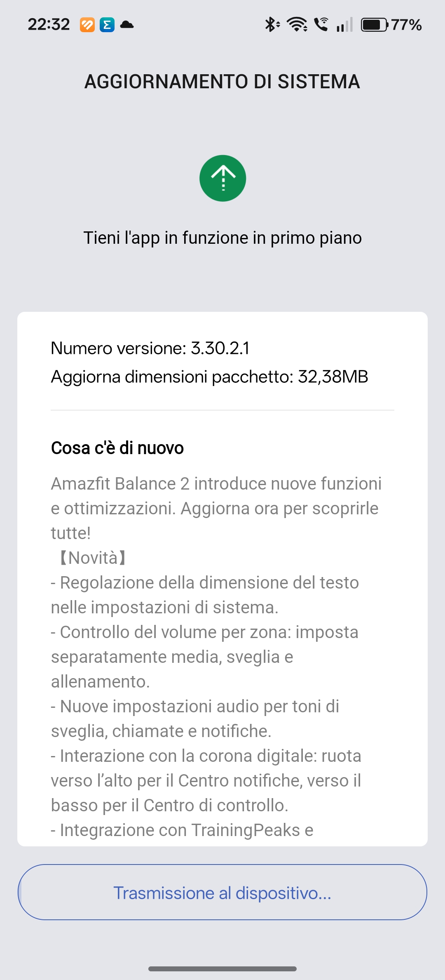The height and width of the screenshot is (980, 445).
Task: Tap the 77% battery percentage text
Action: coord(406,25)
